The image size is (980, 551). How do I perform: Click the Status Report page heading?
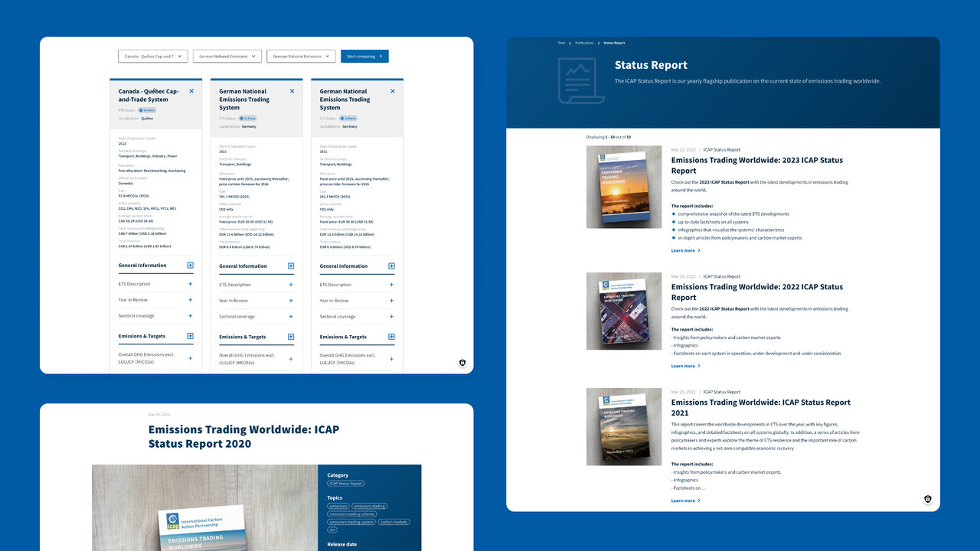tap(651, 65)
